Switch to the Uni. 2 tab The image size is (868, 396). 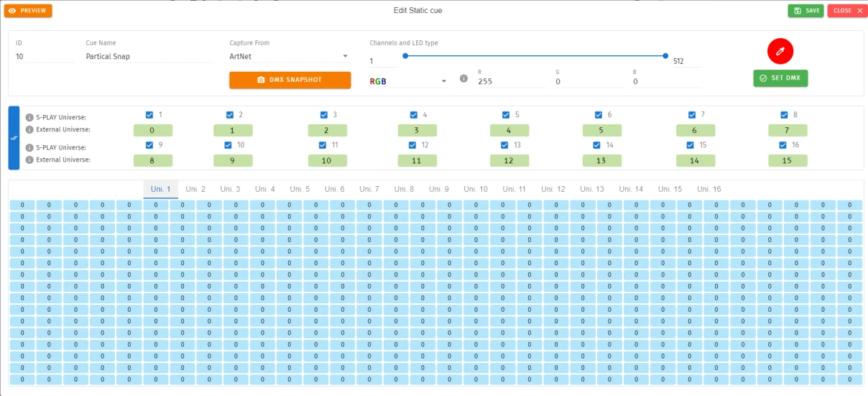[x=195, y=189]
